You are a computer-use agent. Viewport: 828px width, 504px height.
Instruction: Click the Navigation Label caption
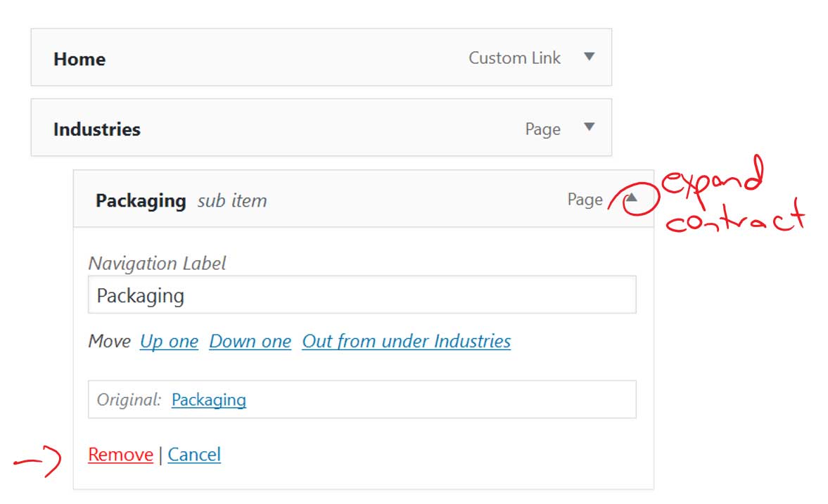pyautogui.click(x=157, y=263)
